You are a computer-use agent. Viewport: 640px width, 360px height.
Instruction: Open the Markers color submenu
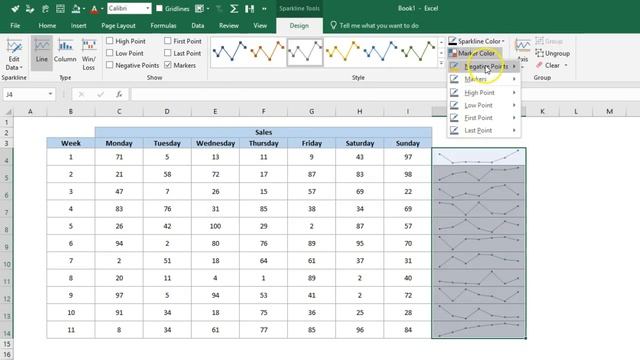click(x=484, y=79)
